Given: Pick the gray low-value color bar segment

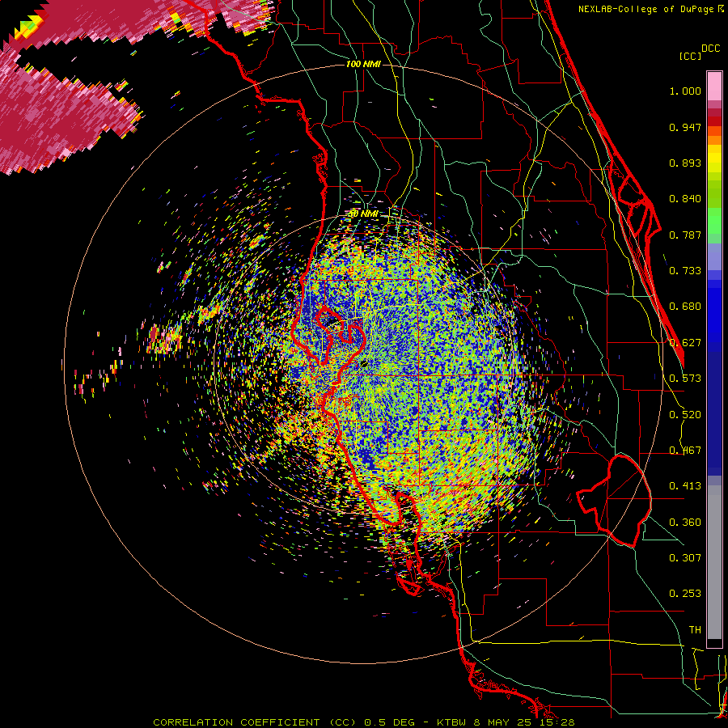Looking at the screenshot, I should (714, 562).
